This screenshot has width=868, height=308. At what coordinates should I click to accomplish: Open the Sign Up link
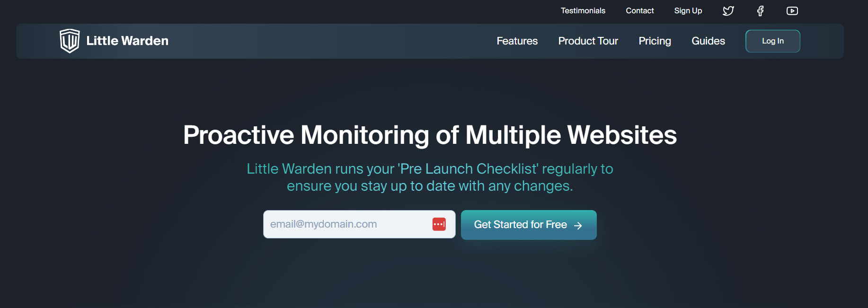688,11
